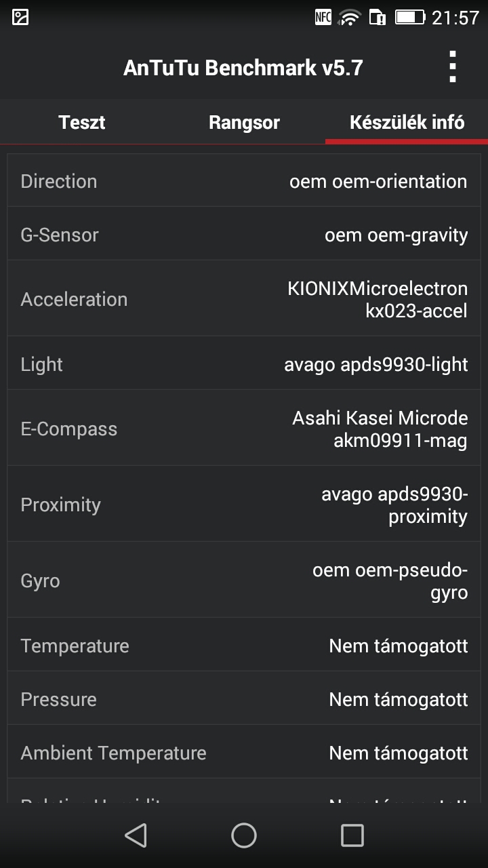Tap the battery indicator icon
Image resolution: width=488 pixels, height=868 pixels.
(x=409, y=18)
